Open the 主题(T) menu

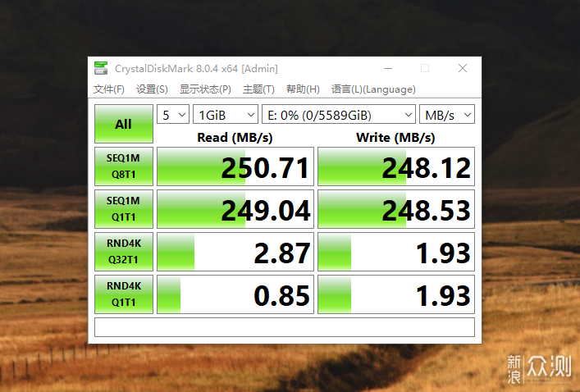258,89
